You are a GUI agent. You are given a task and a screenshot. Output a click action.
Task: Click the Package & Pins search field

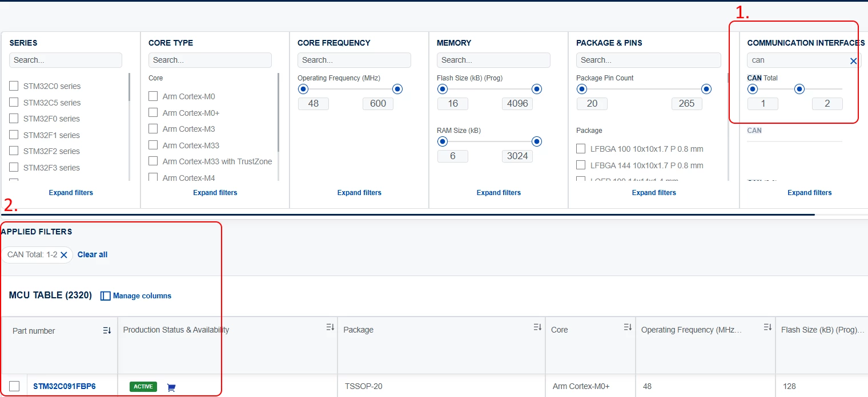pyautogui.click(x=649, y=60)
